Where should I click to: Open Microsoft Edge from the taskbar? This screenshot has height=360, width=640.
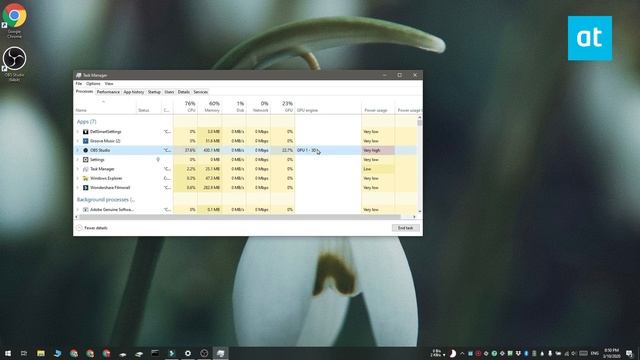[57, 353]
